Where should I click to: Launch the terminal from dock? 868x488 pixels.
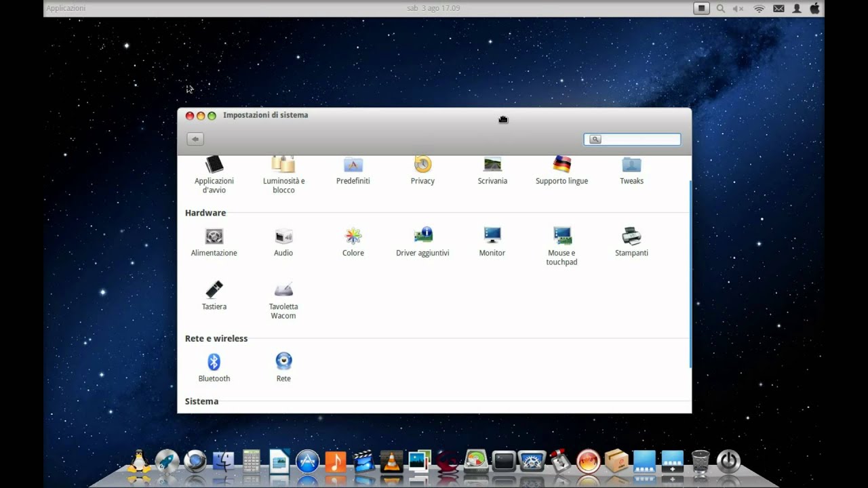click(x=504, y=461)
